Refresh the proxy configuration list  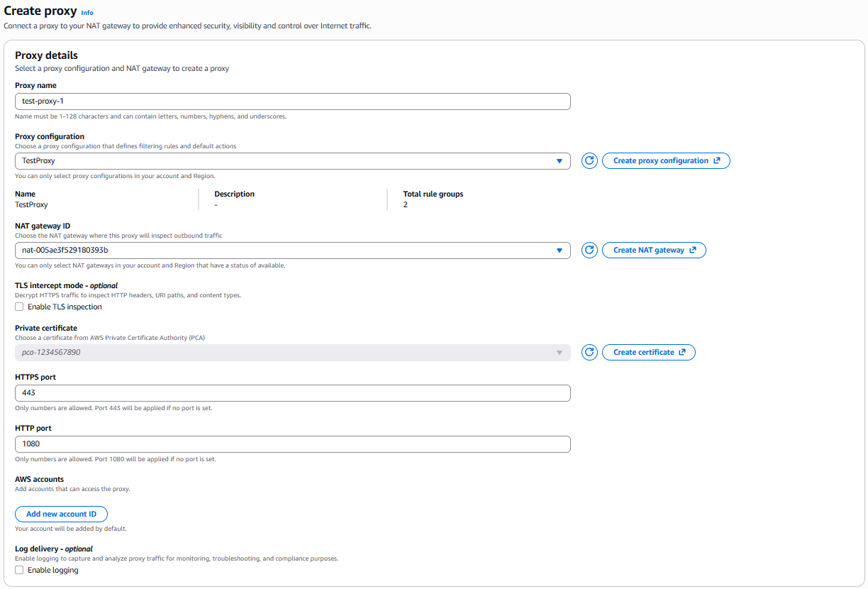[x=589, y=161]
